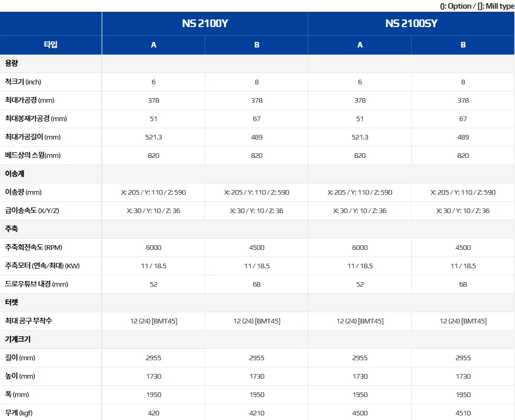Click the 터렛 section heading
The height and width of the screenshot is (420, 515).
[x=11, y=302]
